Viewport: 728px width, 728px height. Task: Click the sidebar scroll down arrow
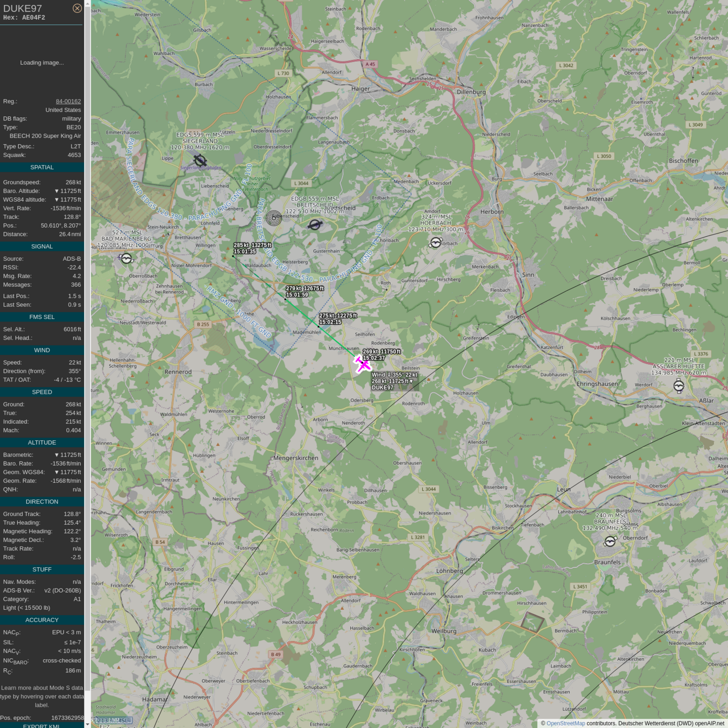click(87, 724)
